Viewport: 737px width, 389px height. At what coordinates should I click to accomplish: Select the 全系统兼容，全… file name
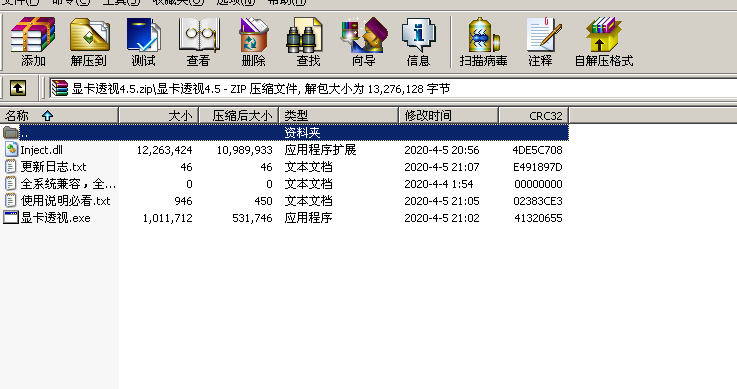click(x=68, y=184)
